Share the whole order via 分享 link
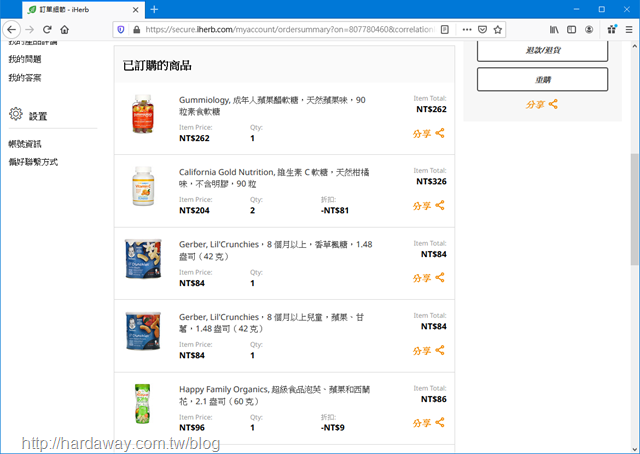The width and height of the screenshot is (640, 454). tap(542, 105)
